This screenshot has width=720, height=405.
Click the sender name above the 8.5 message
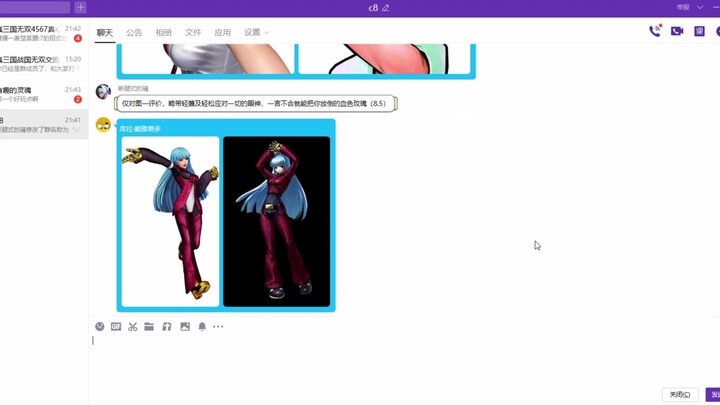(x=133, y=88)
